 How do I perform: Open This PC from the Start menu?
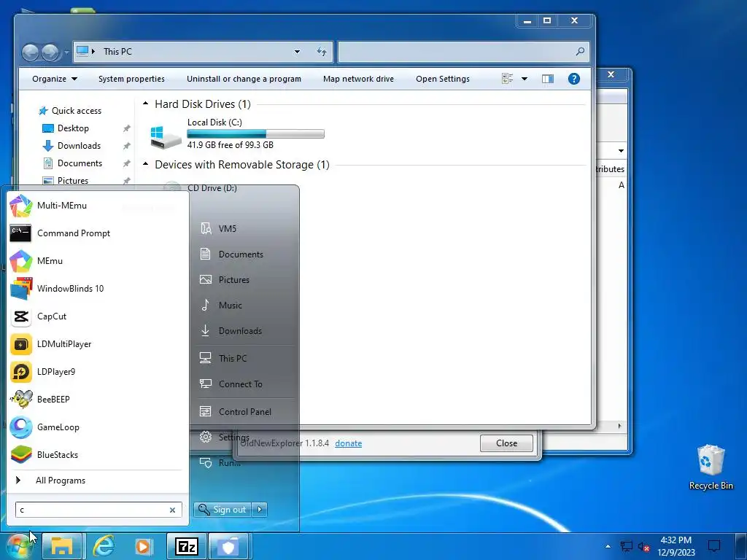[223, 359]
